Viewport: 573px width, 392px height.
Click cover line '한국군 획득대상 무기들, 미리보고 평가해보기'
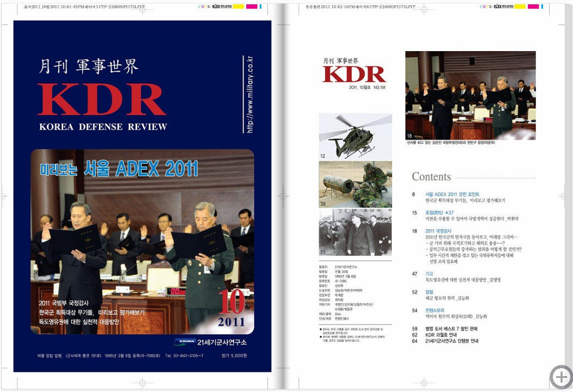click(92, 313)
